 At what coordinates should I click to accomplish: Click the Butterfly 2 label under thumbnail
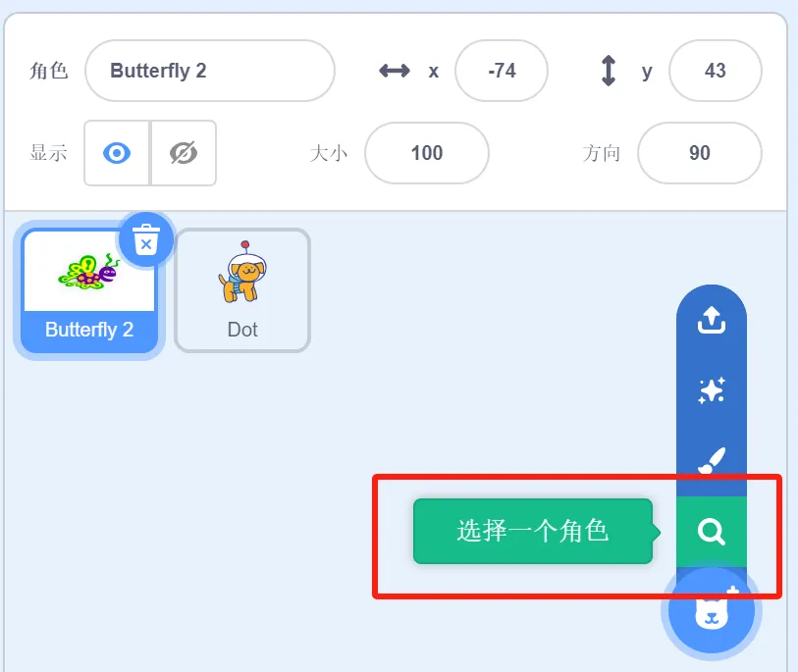click(89, 330)
